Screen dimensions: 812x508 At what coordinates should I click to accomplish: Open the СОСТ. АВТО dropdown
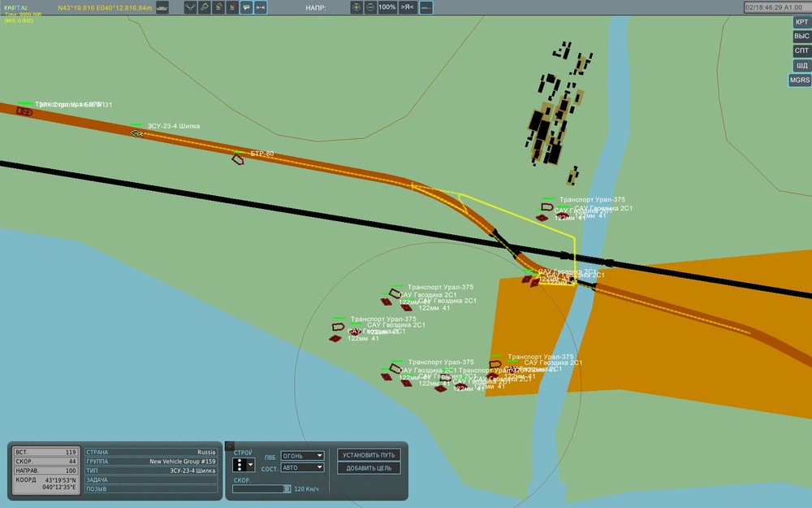pyautogui.click(x=302, y=467)
